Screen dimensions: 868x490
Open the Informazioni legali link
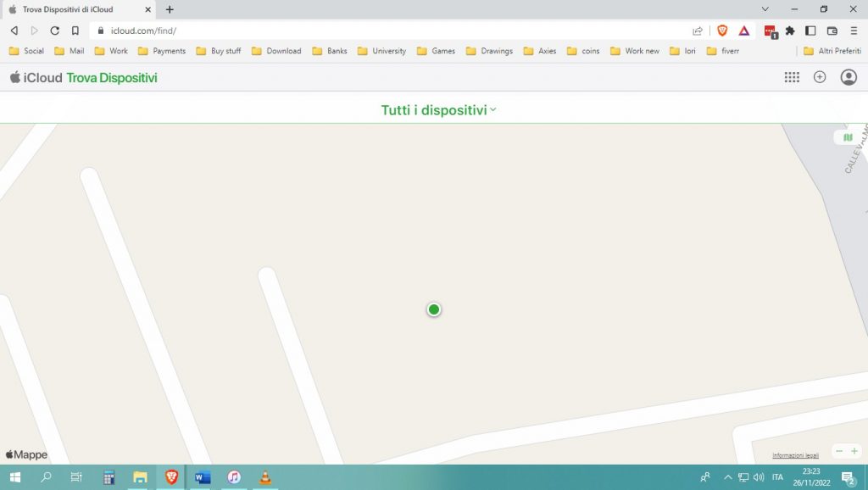point(795,455)
